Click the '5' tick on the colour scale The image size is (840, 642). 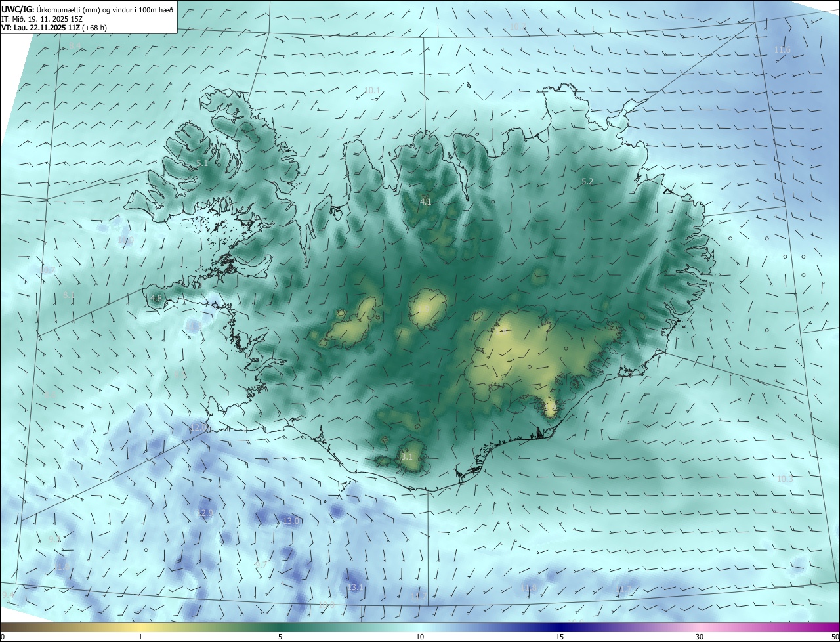click(280, 637)
